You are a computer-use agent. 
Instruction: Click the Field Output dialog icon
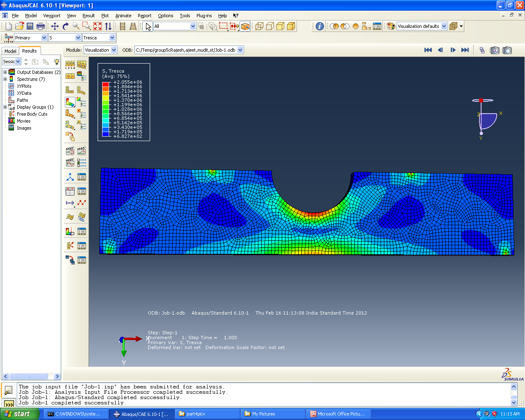9,38
